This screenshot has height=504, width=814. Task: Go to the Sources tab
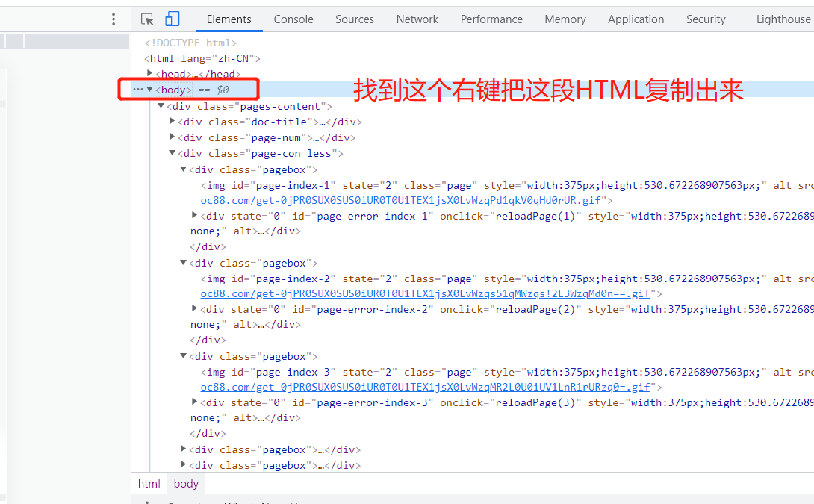point(355,19)
